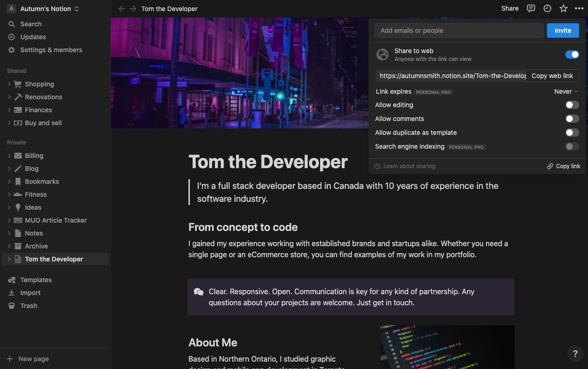This screenshot has width=588, height=369.
Task: Enable the Allow editing toggle
Action: coord(572,105)
